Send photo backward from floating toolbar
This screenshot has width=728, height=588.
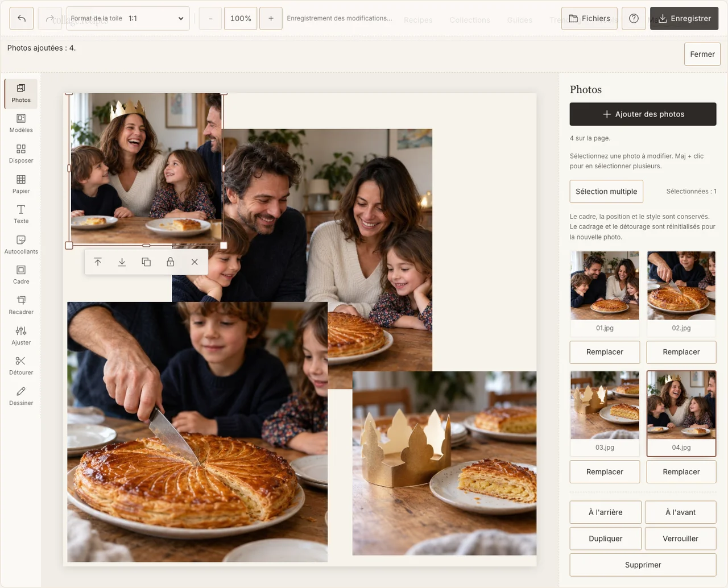122,262
